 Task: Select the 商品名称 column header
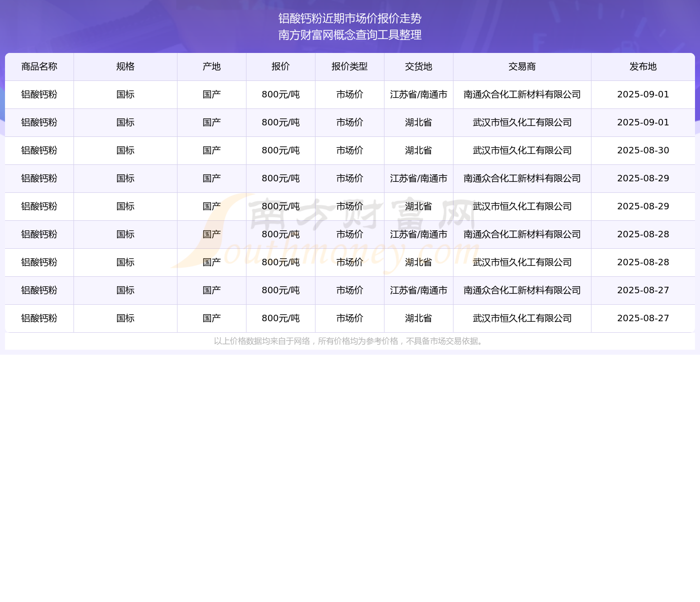[x=39, y=66]
